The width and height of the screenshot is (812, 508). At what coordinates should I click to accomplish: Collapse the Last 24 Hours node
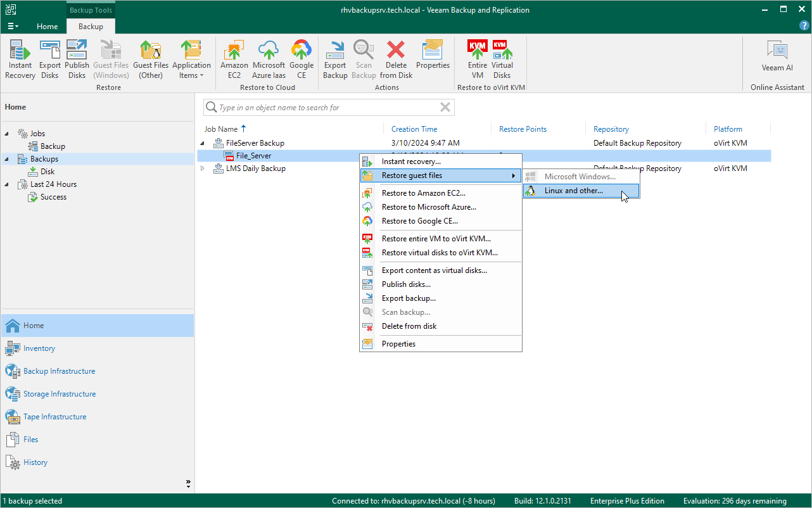(7, 184)
